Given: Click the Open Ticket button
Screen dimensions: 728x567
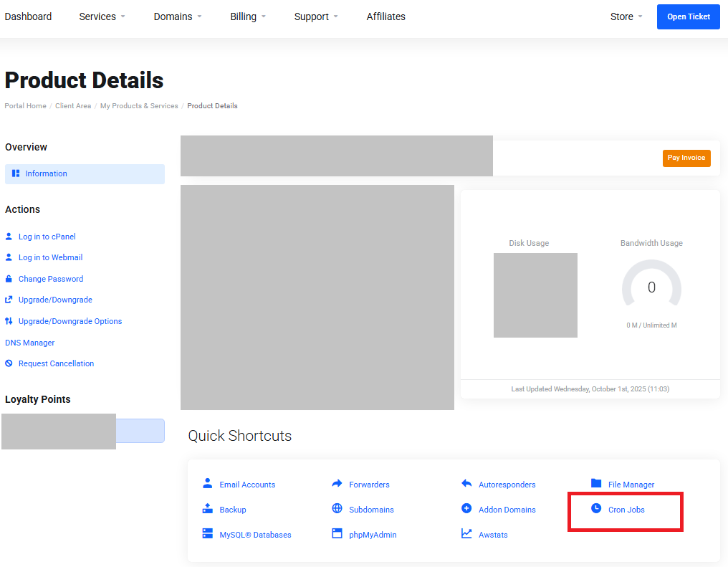Looking at the screenshot, I should point(689,16).
